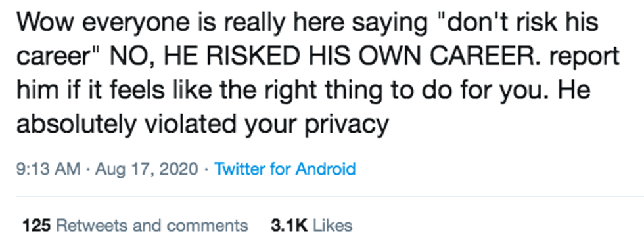The height and width of the screenshot is (248, 644).
Task: Click the phrase absolutely violated your privacy
Action: (x=202, y=124)
